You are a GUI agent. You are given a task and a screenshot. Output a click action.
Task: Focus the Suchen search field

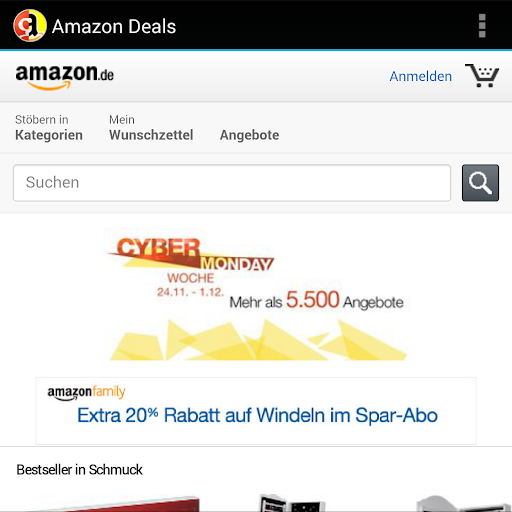(x=232, y=183)
